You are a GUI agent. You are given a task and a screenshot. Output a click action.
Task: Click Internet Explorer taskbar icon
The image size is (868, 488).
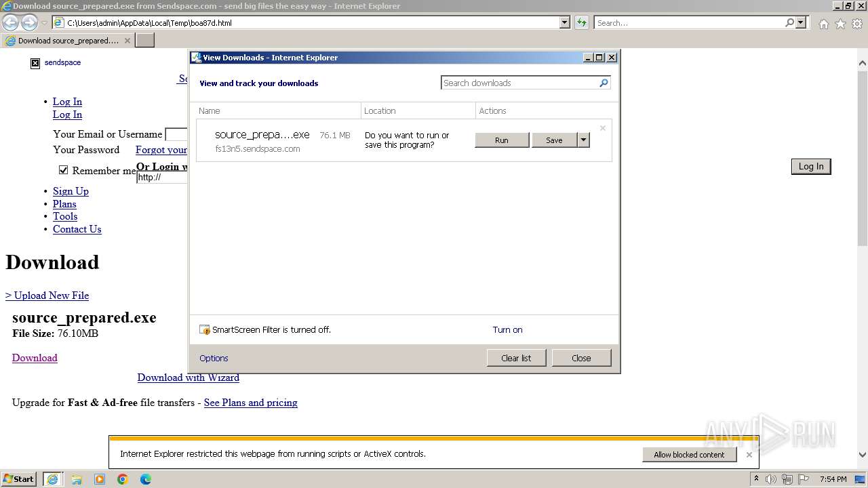[52, 479]
